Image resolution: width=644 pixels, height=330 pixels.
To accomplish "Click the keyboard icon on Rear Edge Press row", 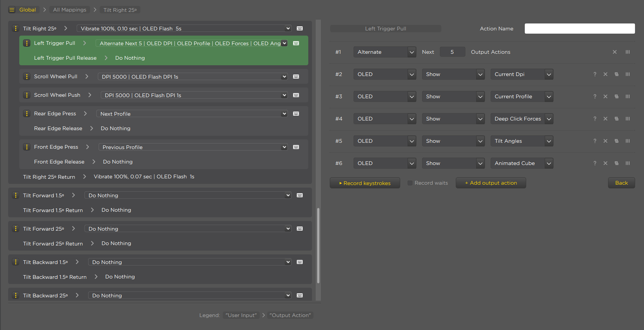I will pos(296,114).
